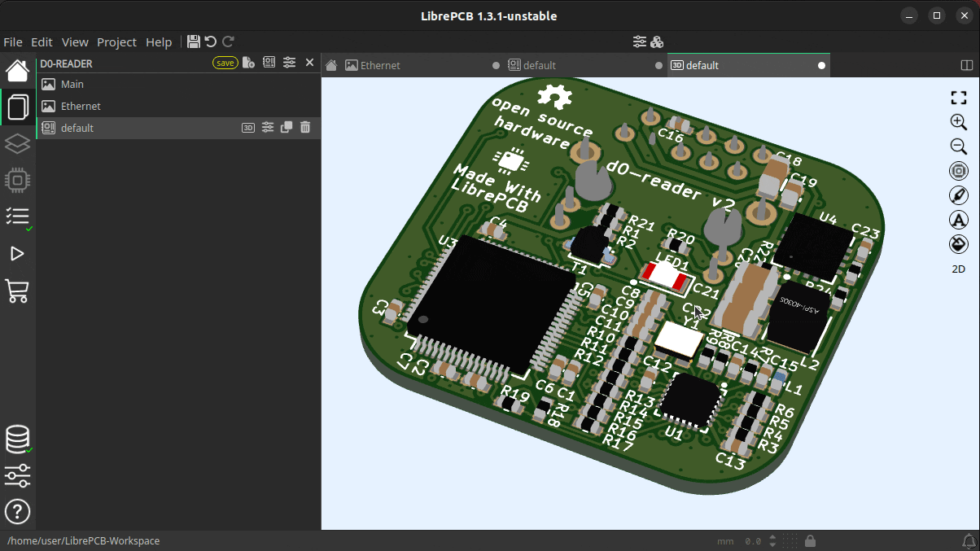Viewport: 980px width, 551px height.
Task: Toggle the paint bucket icon button in the 3D view
Action: [959, 244]
